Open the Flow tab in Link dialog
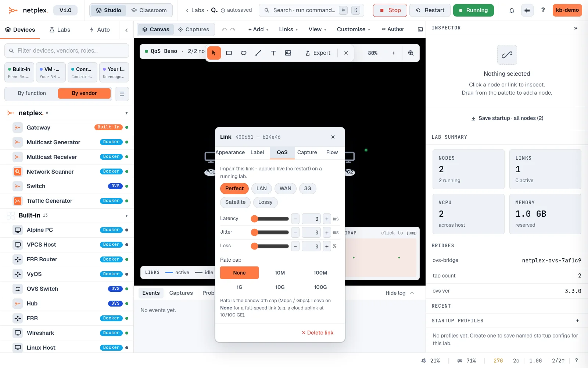 tap(332, 152)
